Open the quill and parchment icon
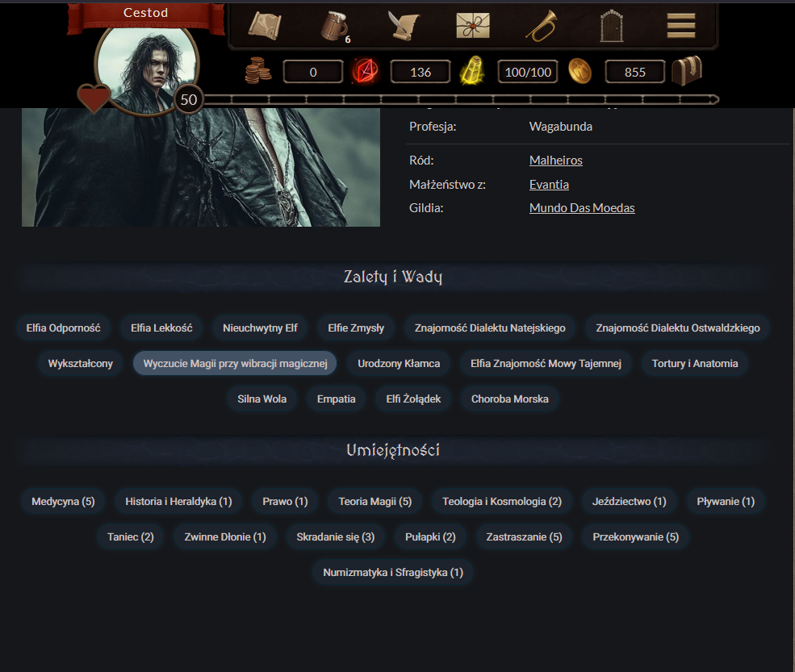The image size is (795, 672). click(x=404, y=26)
